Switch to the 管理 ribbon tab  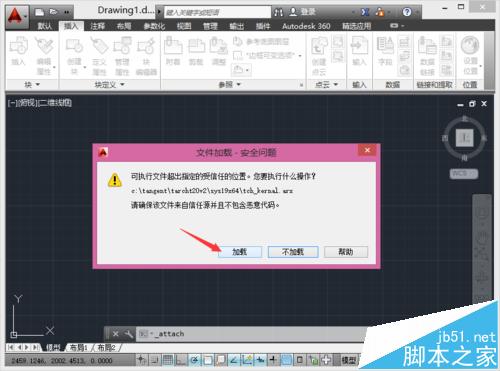click(210, 26)
